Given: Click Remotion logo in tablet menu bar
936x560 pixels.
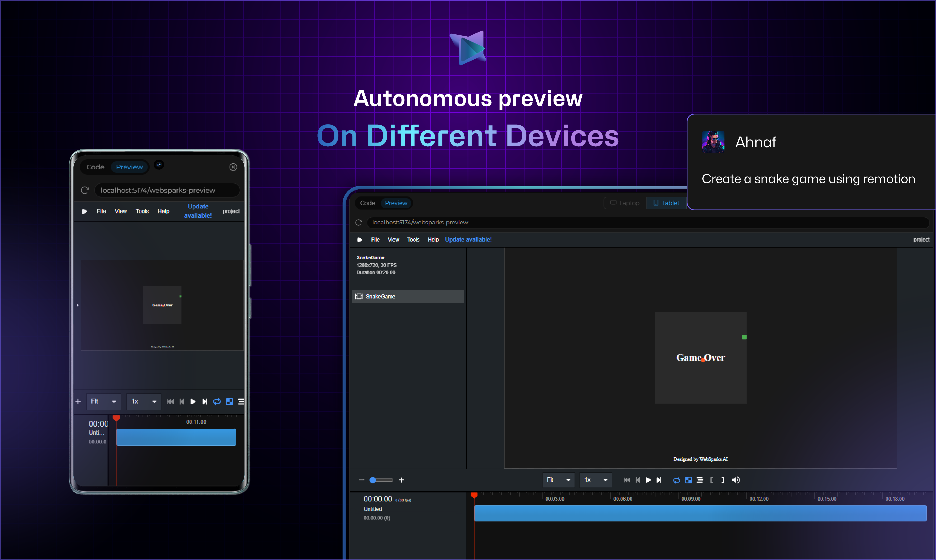Looking at the screenshot, I should pyautogui.click(x=360, y=240).
